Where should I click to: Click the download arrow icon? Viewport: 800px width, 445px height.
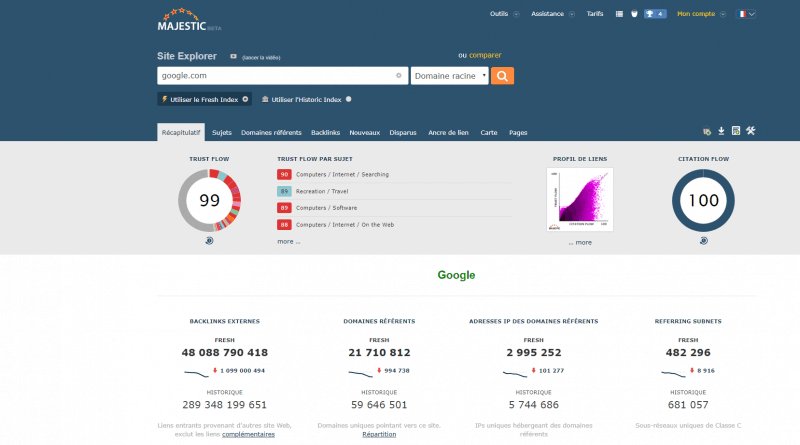point(722,131)
